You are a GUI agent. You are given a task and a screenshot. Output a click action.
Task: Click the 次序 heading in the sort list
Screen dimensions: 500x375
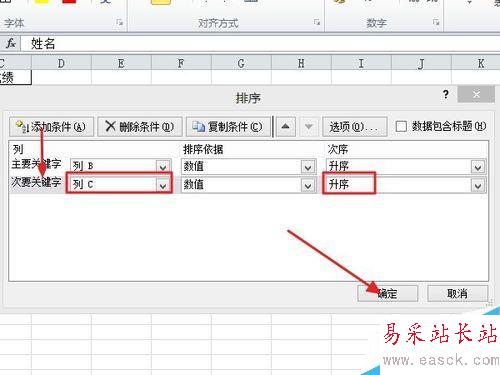pos(338,149)
